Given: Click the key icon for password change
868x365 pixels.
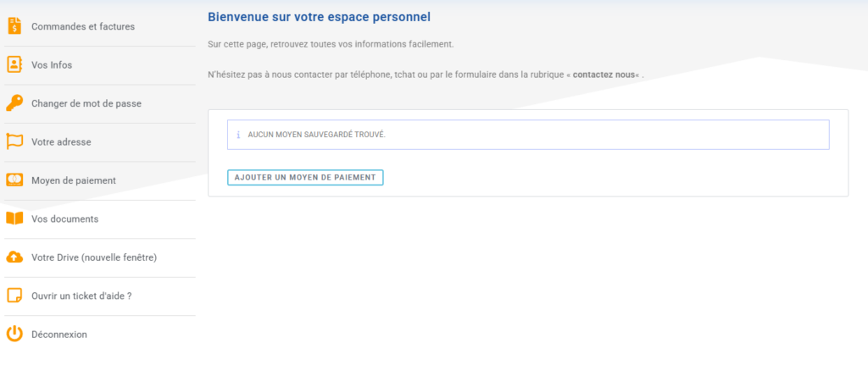Looking at the screenshot, I should (14, 103).
